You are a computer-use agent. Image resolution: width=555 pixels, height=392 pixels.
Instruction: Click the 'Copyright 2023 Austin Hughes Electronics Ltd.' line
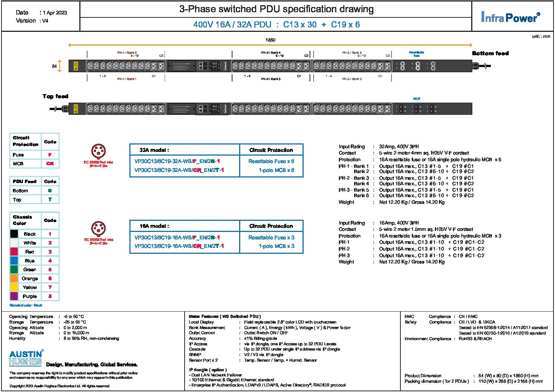coord(60,386)
